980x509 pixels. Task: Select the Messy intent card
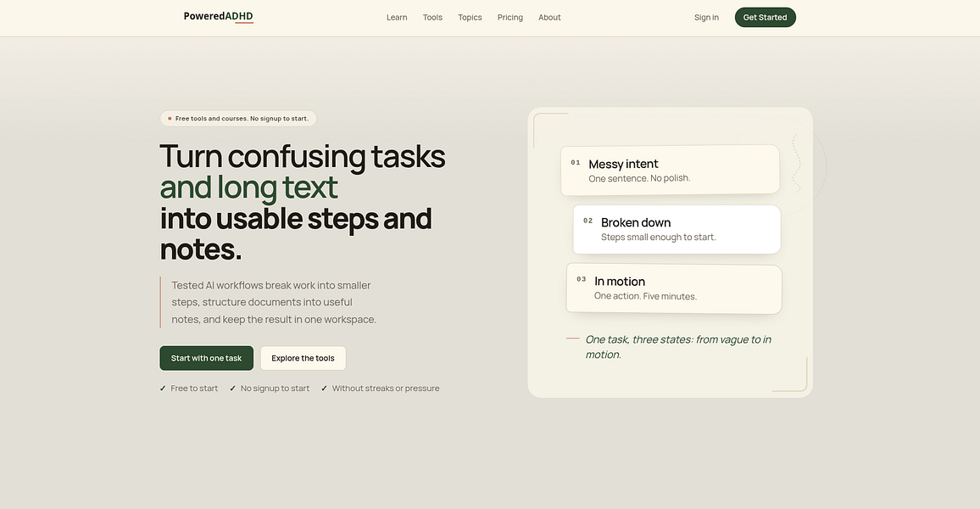pos(670,170)
